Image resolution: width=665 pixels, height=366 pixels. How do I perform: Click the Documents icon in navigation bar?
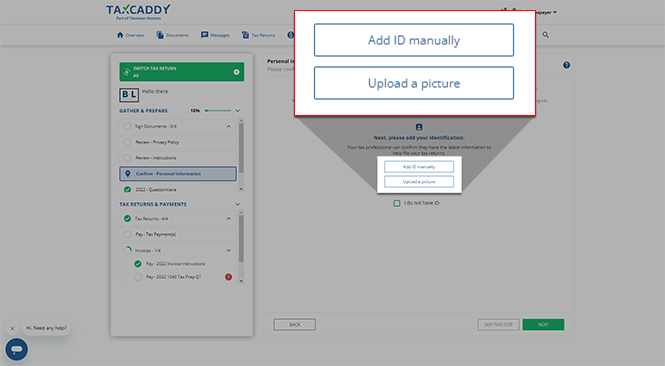[x=160, y=35]
